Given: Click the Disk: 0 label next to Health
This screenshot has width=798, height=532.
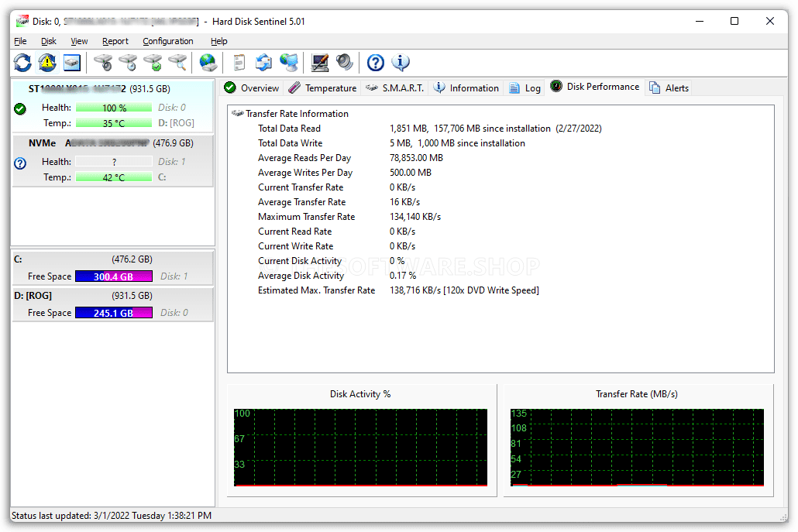Looking at the screenshot, I should pyautogui.click(x=172, y=108).
